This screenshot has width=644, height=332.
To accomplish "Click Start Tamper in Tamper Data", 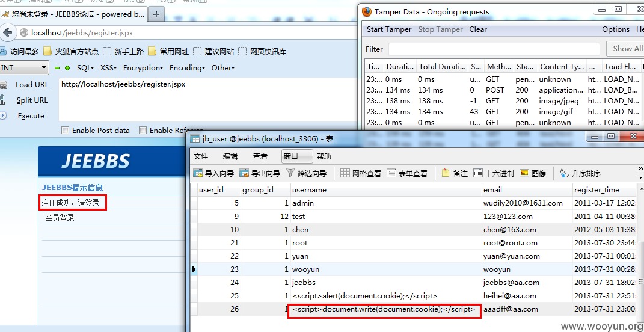I will (x=388, y=29).
